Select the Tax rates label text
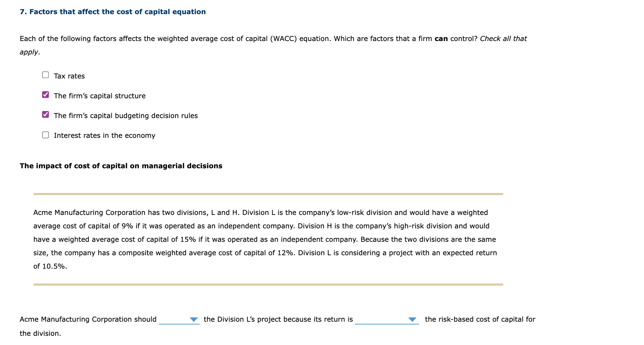 pos(69,75)
